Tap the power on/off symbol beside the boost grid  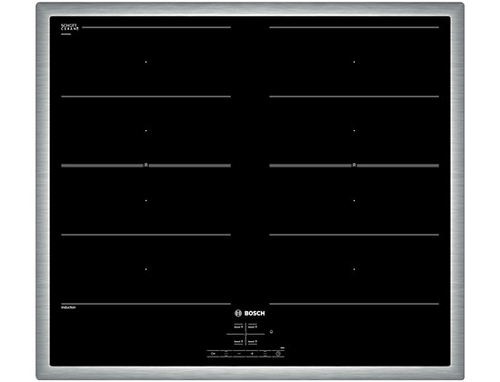[271, 332]
